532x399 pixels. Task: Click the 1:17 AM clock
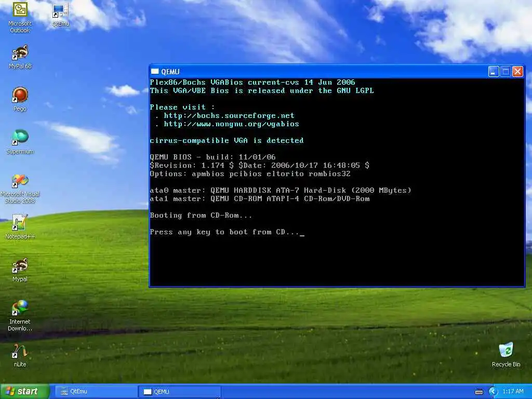pyautogui.click(x=513, y=392)
